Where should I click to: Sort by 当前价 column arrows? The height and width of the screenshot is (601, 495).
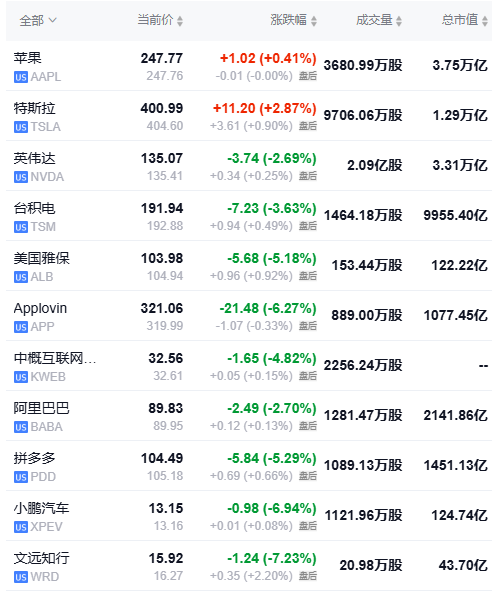[180, 21]
